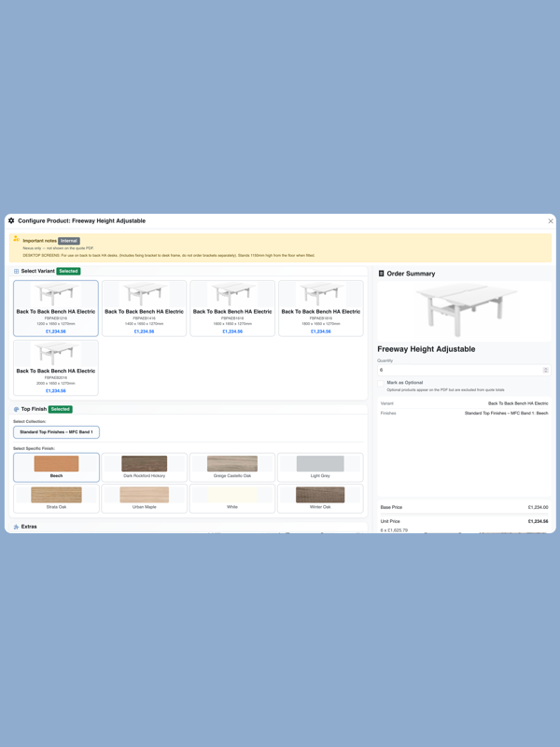Click the warning icon in Important notes
The height and width of the screenshot is (747, 560).
pos(16,240)
